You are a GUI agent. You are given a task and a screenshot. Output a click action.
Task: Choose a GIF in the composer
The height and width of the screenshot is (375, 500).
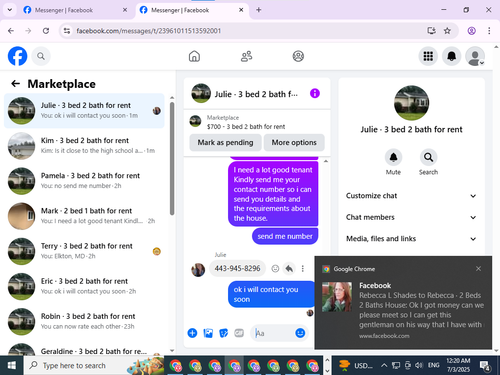click(x=239, y=333)
